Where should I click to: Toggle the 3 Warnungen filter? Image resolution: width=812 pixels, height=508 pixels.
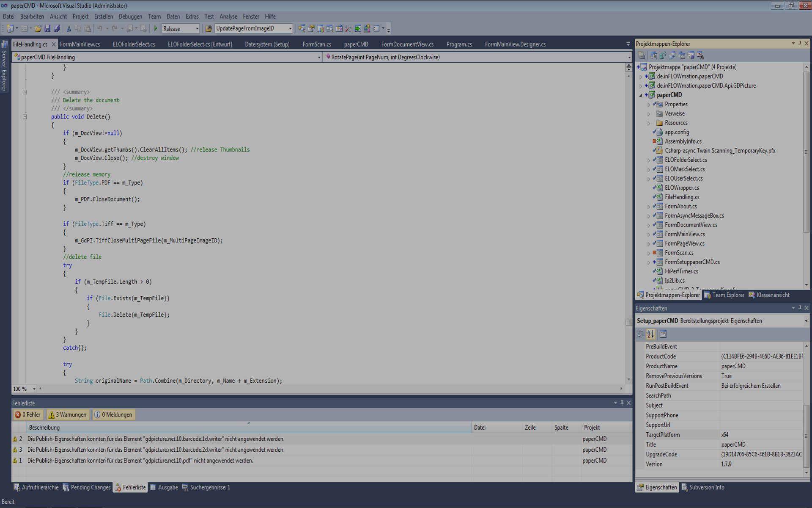[x=67, y=414]
